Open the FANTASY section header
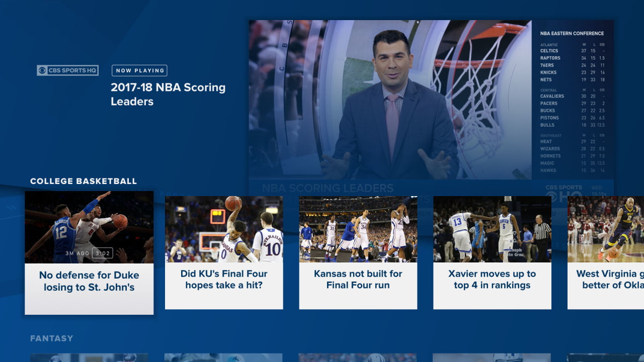This screenshot has width=644, height=362. [51, 338]
